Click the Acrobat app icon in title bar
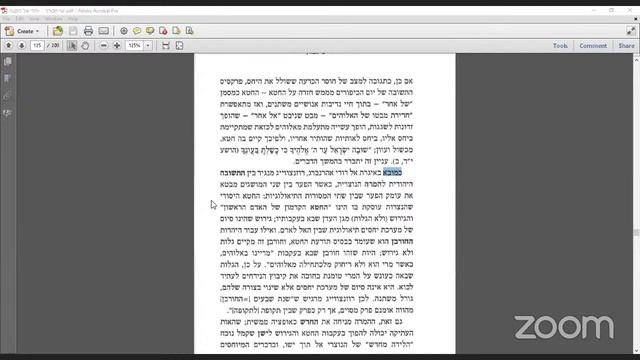640x360 pixels. pyautogui.click(x=4, y=11)
